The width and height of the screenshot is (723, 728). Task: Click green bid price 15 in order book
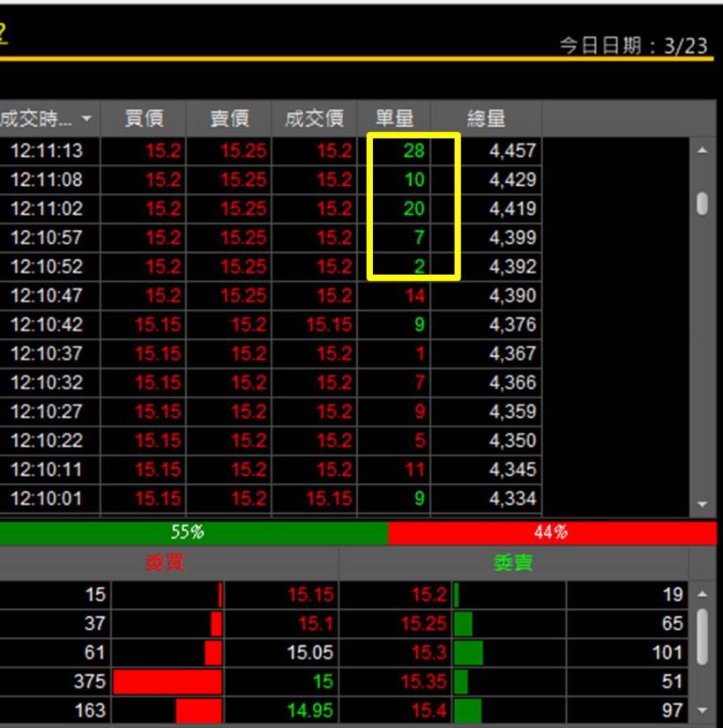tap(323, 681)
